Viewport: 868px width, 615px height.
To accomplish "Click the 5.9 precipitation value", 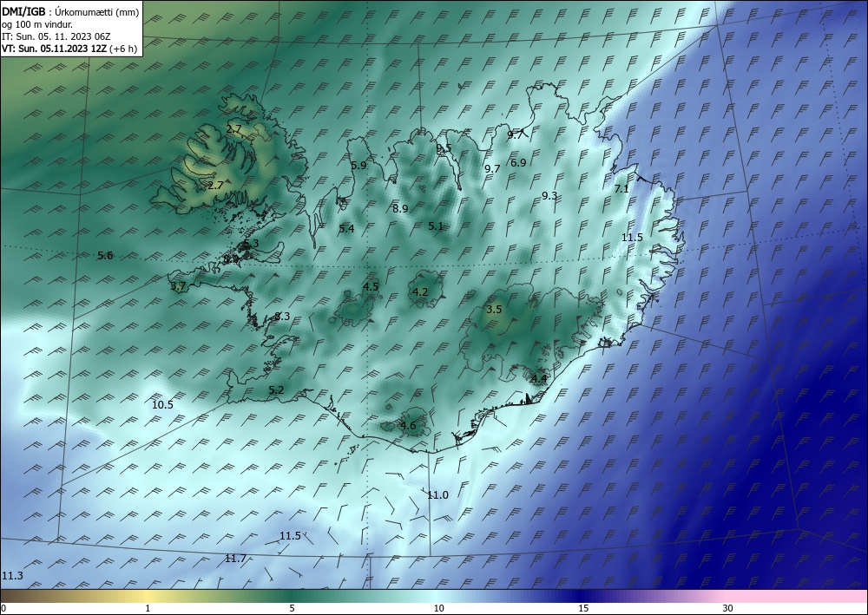I will [x=358, y=166].
